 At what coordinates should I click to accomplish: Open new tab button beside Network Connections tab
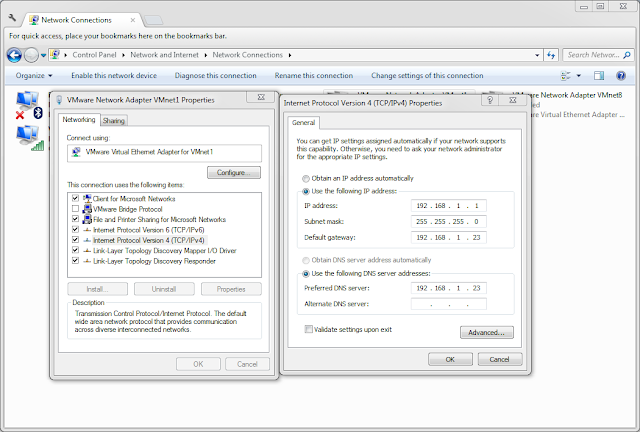pos(153,20)
